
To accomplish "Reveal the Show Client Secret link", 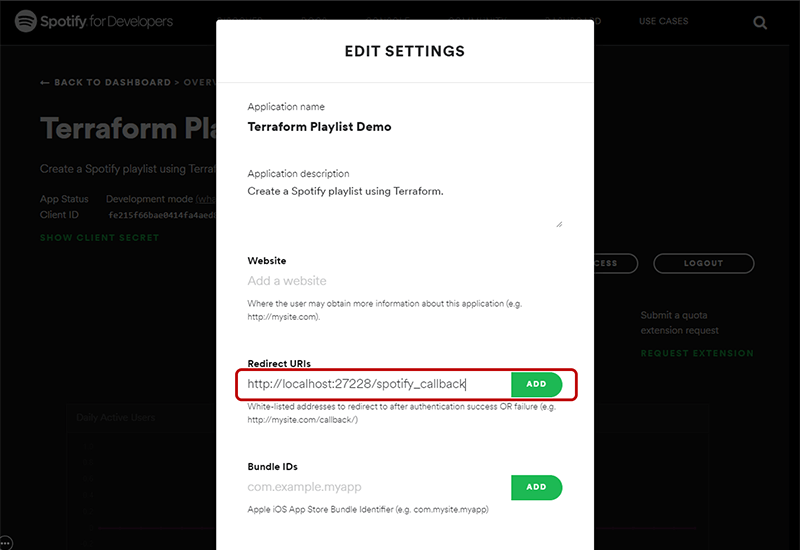I will click(99, 238).
